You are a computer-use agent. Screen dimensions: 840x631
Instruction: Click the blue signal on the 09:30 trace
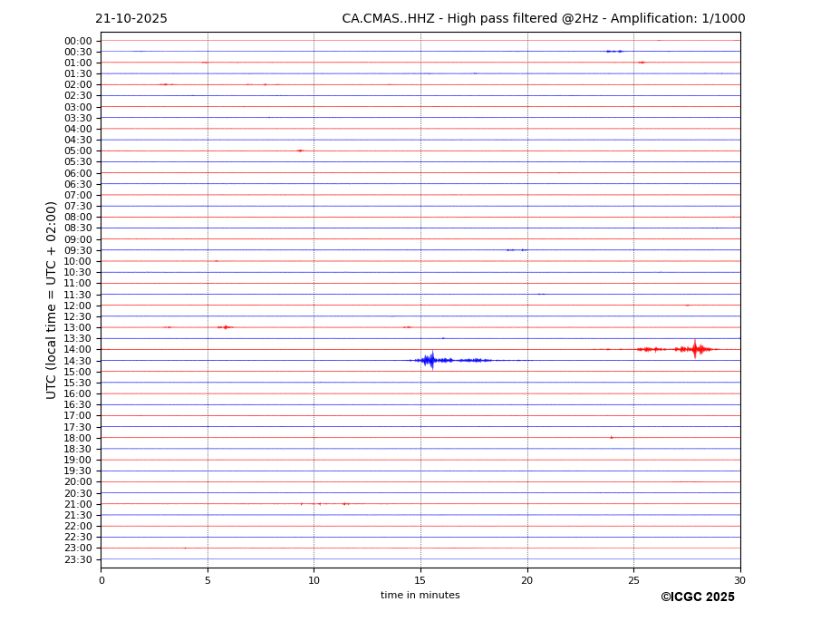click(515, 250)
